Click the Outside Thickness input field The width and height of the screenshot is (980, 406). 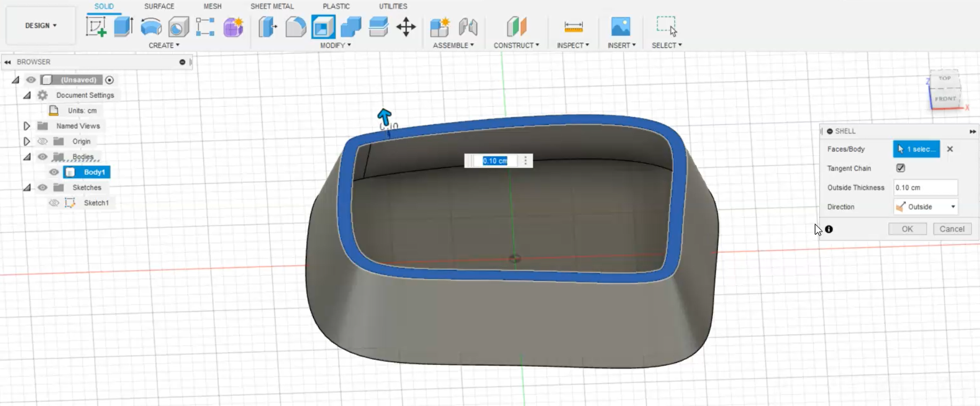pyautogui.click(x=925, y=188)
